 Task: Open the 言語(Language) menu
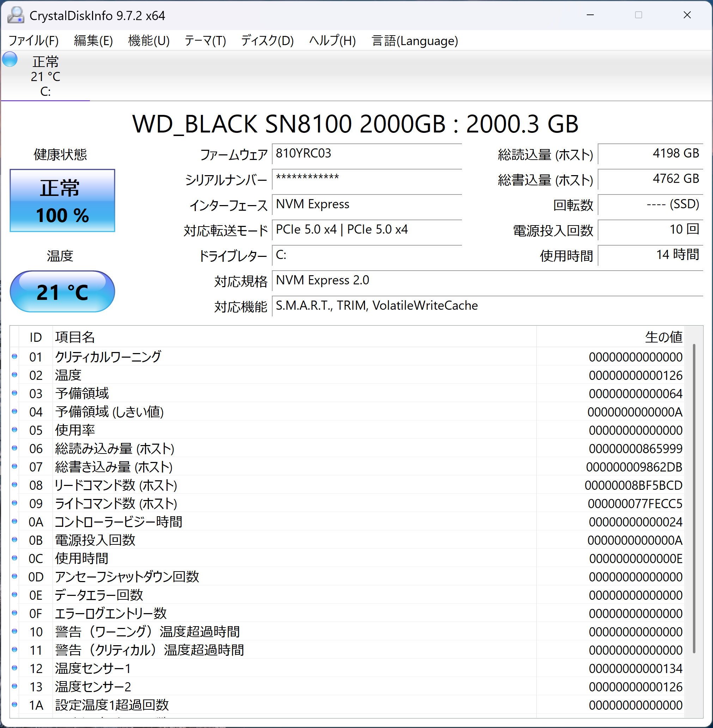pyautogui.click(x=415, y=41)
